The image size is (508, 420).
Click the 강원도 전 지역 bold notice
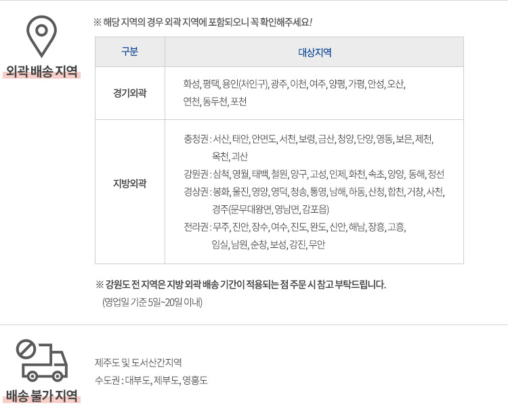(x=240, y=285)
